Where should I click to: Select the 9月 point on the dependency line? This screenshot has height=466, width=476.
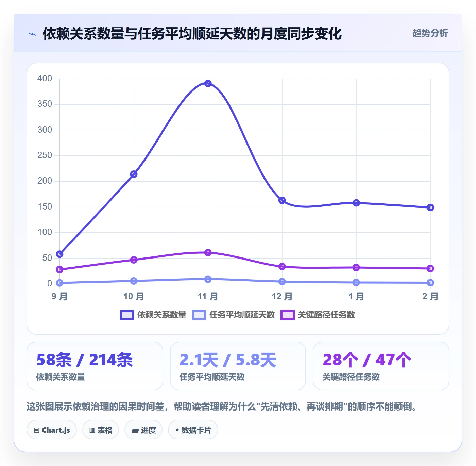pyautogui.click(x=60, y=254)
